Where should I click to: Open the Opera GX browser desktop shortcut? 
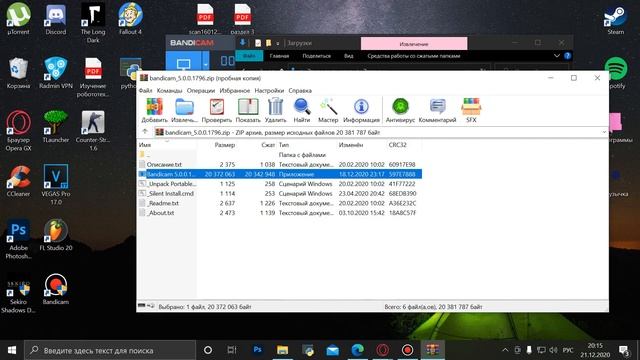click(x=18, y=131)
